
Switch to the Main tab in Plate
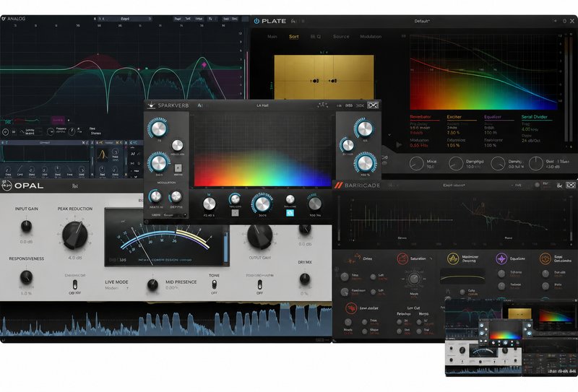[272, 37]
